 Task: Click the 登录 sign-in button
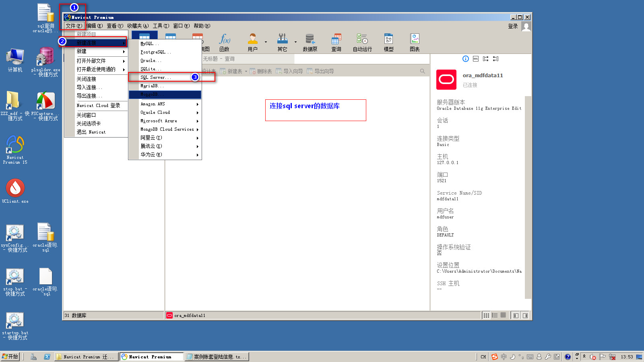513,26
